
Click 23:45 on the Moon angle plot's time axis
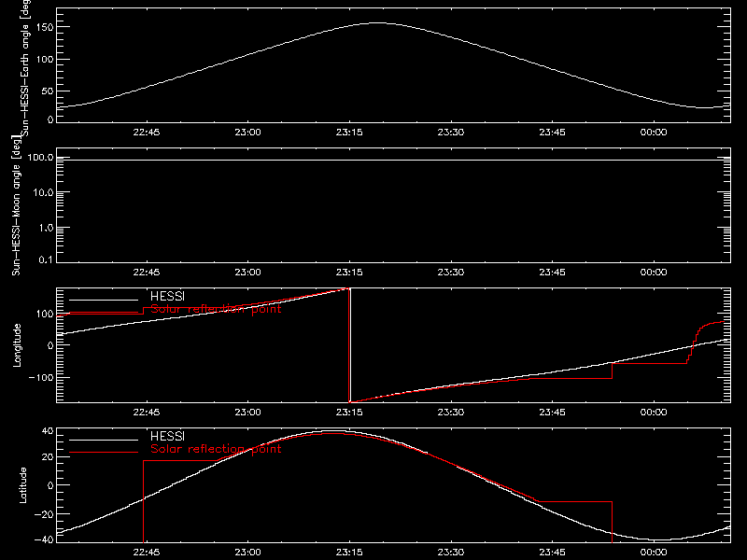tap(552, 272)
